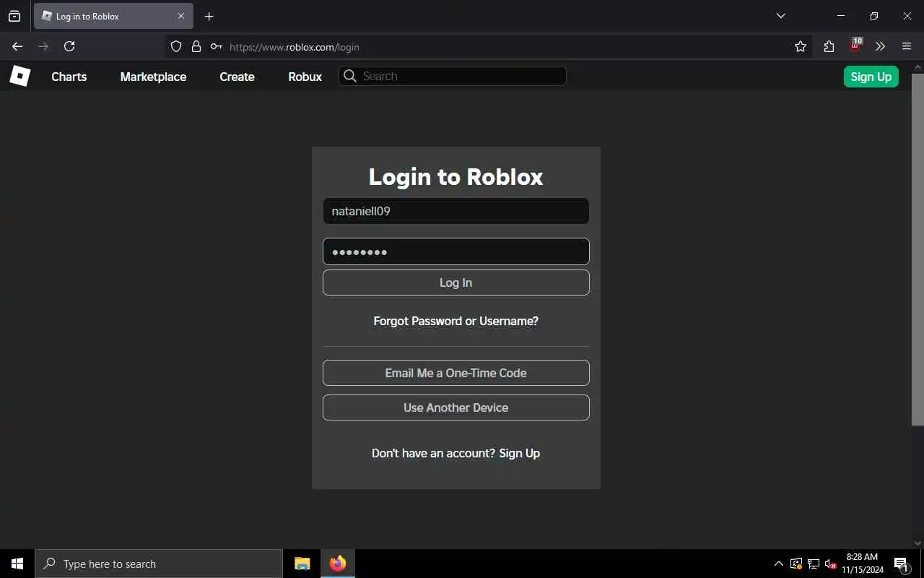Screen dimensions: 924x578
Task: Open the Robux menu item
Action: pyautogui.click(x=305, y=77)
